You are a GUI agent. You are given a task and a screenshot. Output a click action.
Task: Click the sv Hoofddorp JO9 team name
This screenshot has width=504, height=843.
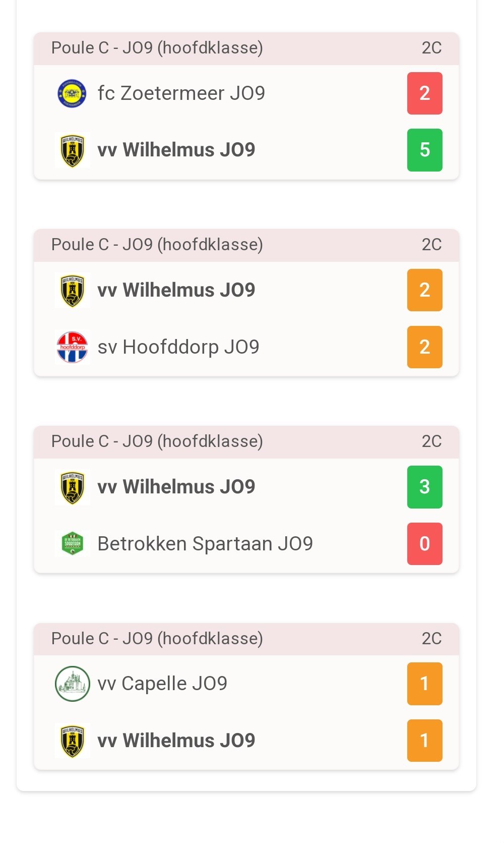179,347
